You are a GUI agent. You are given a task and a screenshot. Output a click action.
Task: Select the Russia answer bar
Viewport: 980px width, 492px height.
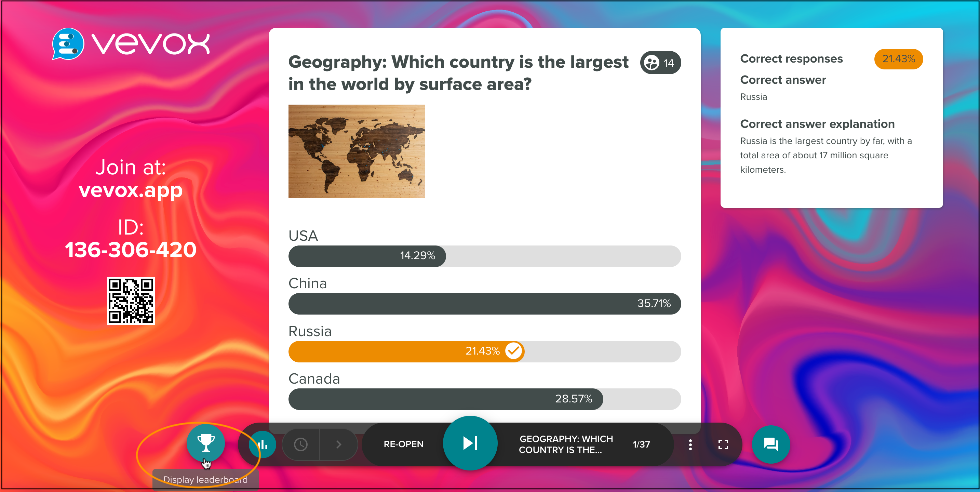(483, 351)
